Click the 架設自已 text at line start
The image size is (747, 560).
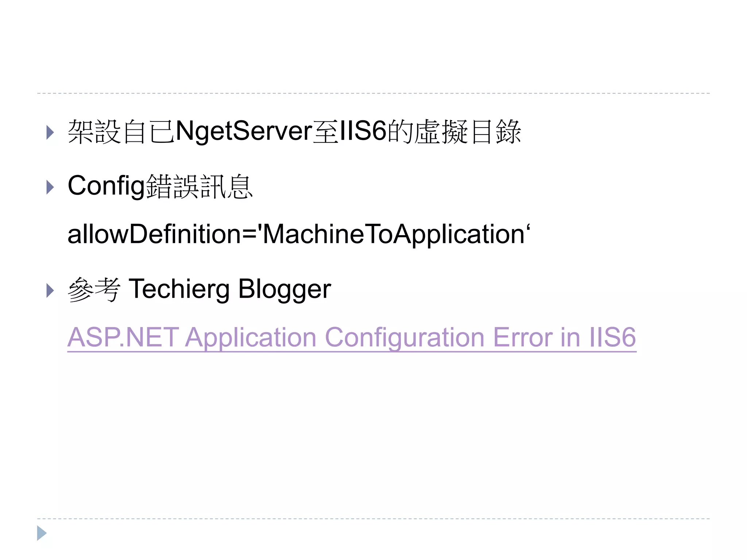(121, 132)
